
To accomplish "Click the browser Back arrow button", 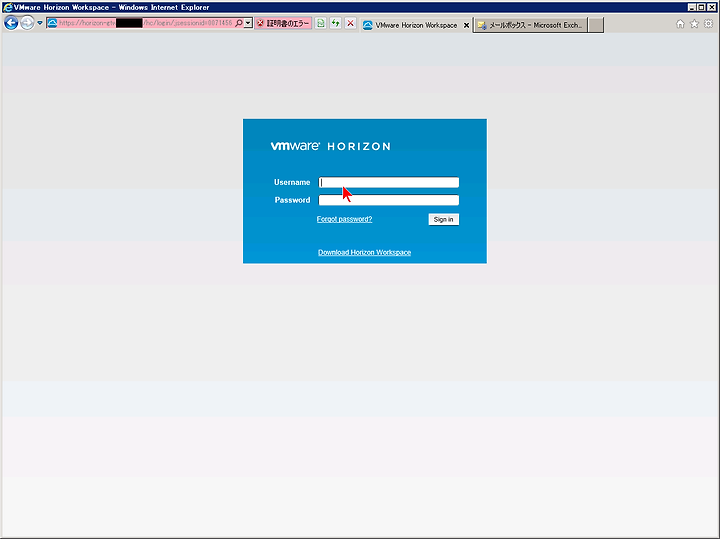I will click(11, 23).
